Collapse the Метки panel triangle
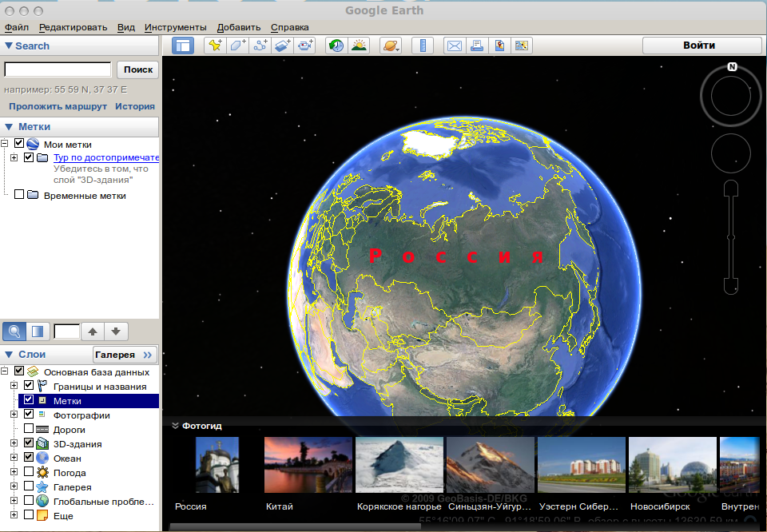Viewport: 767px width, 532px height. click(x=8, y=127)
